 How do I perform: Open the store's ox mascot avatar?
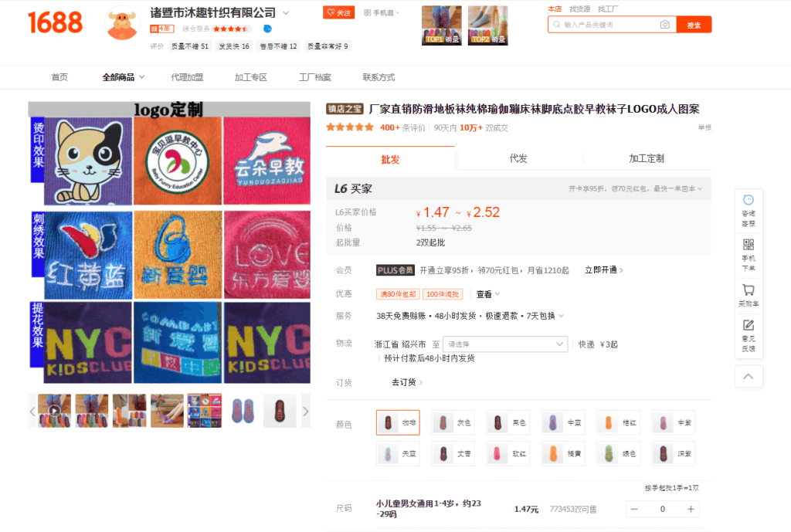point(121,23)
